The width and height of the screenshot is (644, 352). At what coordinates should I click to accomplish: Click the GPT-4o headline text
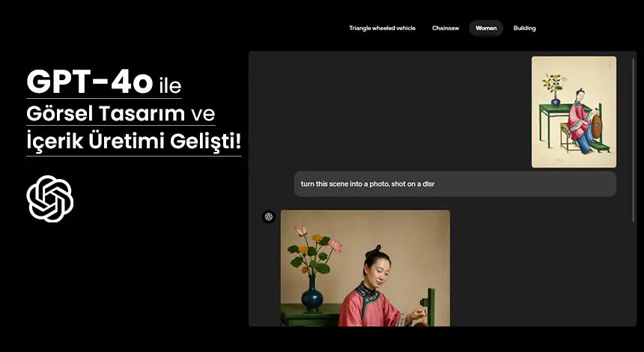[89, 82]
